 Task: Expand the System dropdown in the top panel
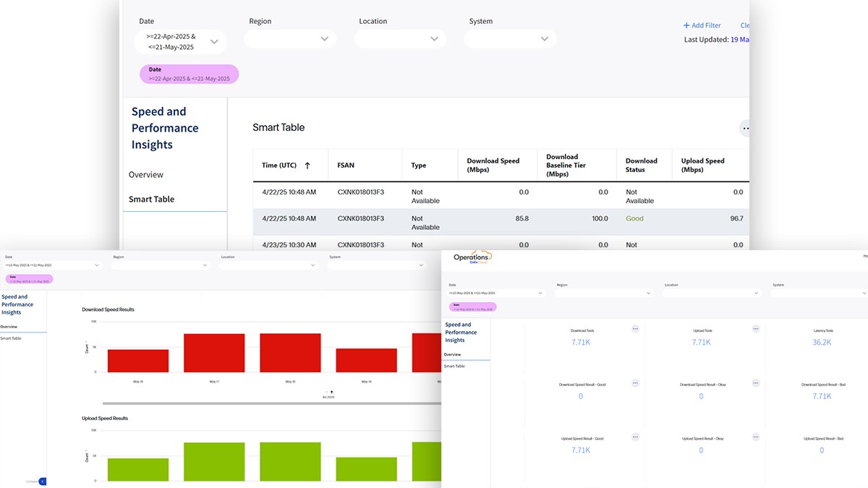coord(545,39)
